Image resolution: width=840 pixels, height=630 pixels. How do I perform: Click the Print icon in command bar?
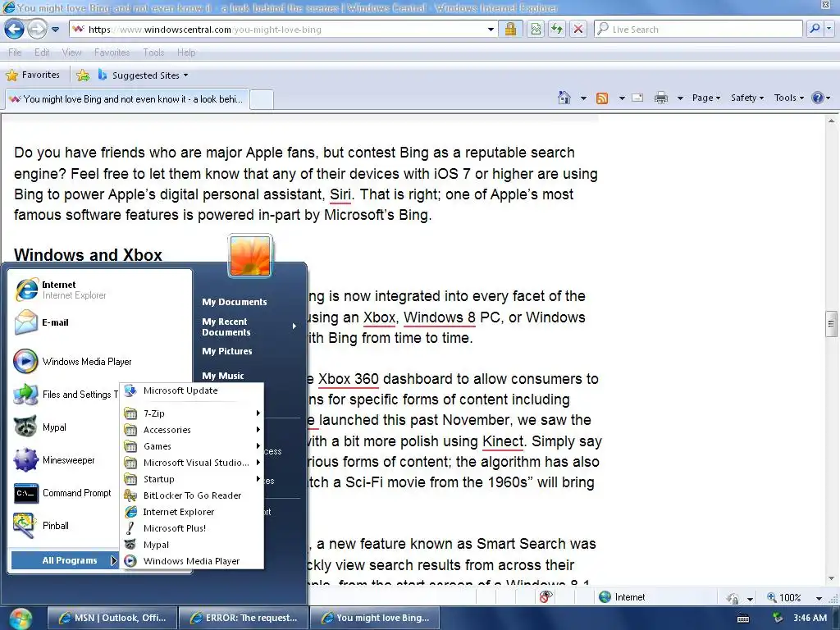tap(661, 98)
